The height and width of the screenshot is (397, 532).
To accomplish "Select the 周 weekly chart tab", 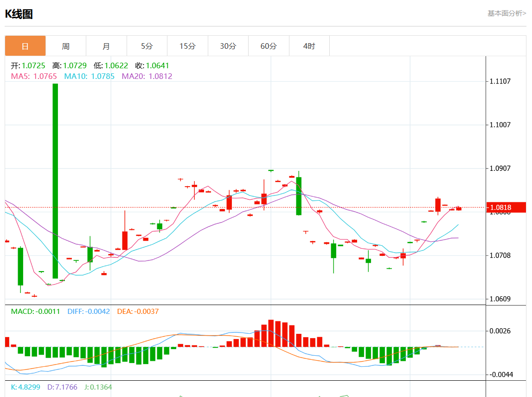I will tap(66, 46).
